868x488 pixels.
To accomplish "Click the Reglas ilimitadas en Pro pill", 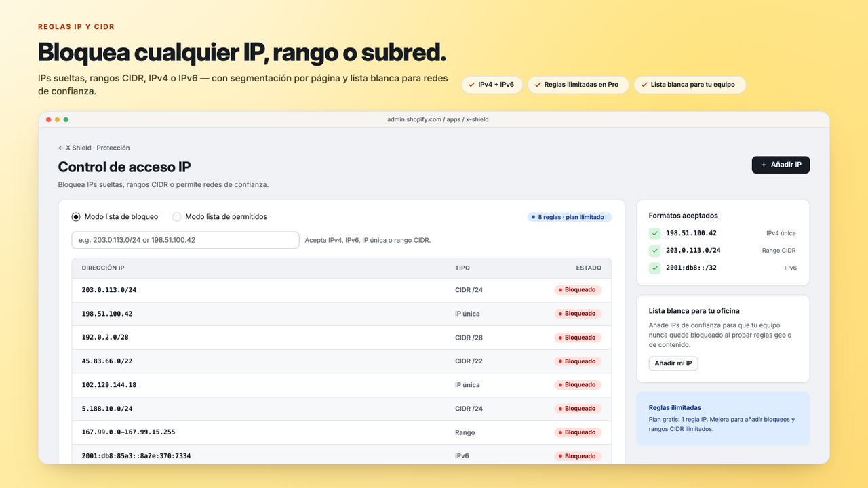I will point(578,85).
